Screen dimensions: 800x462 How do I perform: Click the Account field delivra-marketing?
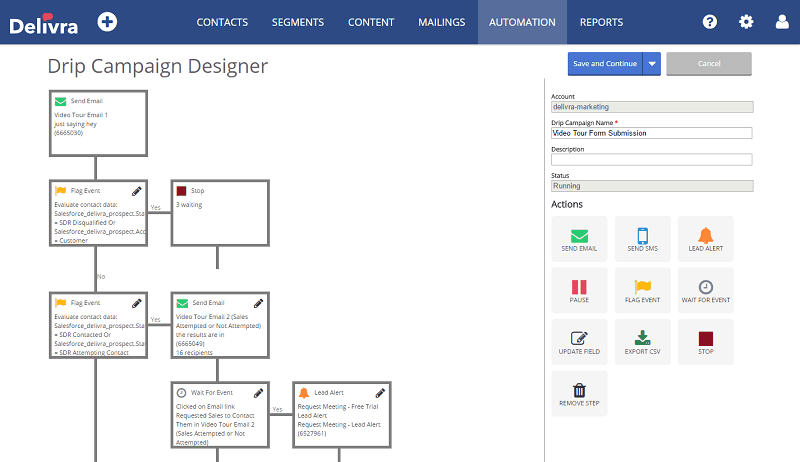tap(652, 107)
